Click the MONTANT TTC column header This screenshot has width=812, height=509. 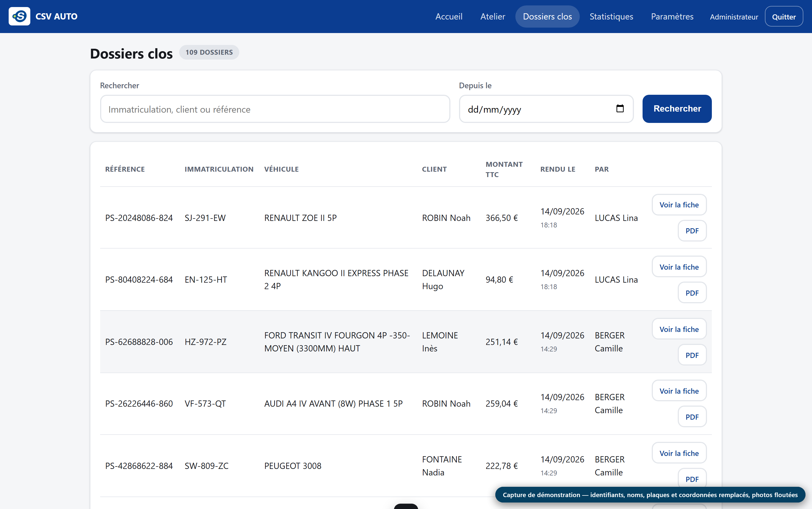[504, 169]
